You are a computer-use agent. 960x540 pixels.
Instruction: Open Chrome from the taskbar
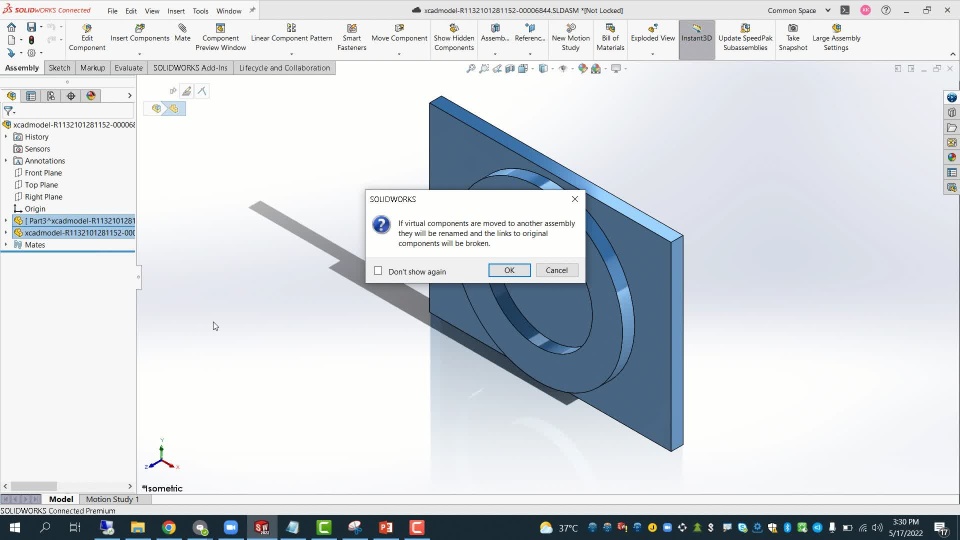coord(169,527)
